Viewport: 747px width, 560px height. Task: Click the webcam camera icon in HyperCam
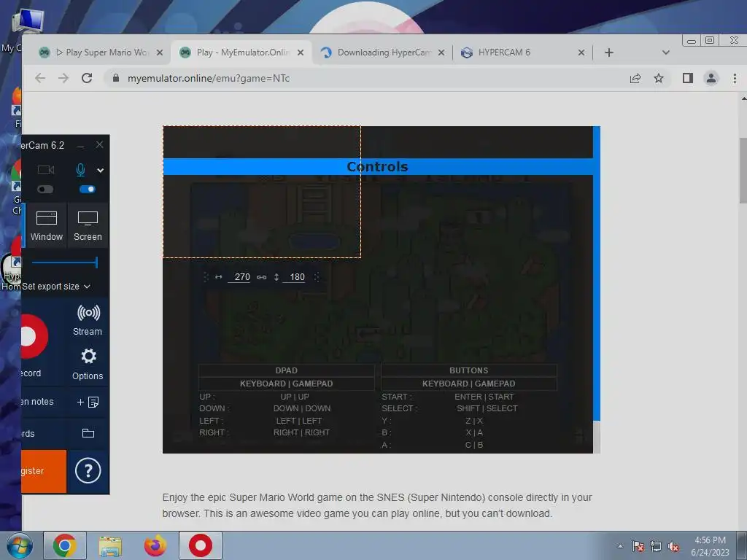[46, 169]
